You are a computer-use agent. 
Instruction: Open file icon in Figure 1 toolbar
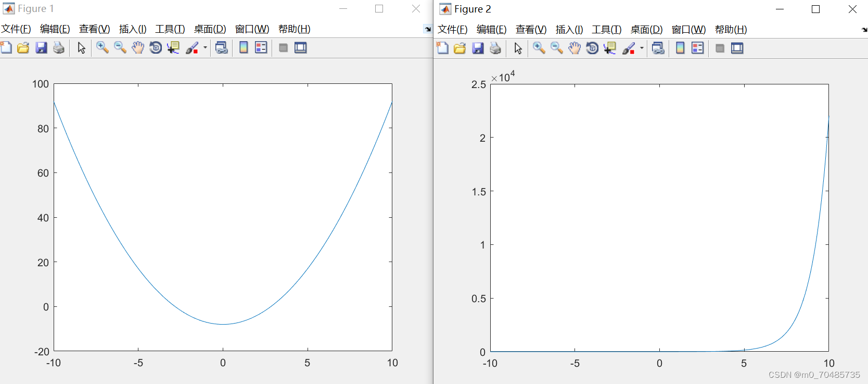[23, 48]
